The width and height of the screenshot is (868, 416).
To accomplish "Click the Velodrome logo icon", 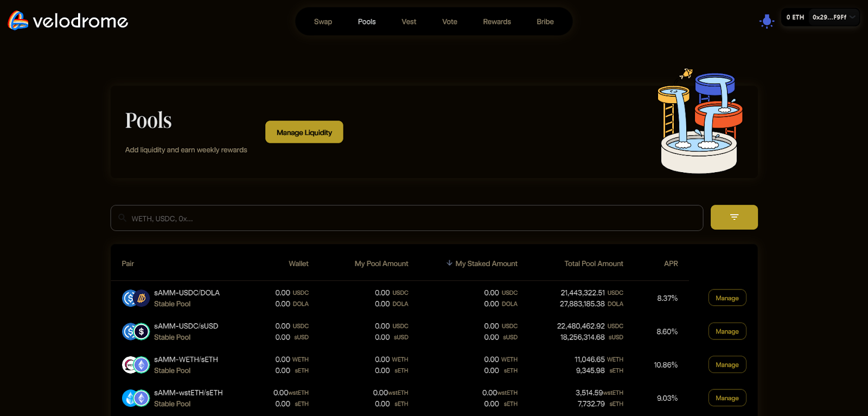I will click(18, 21).
